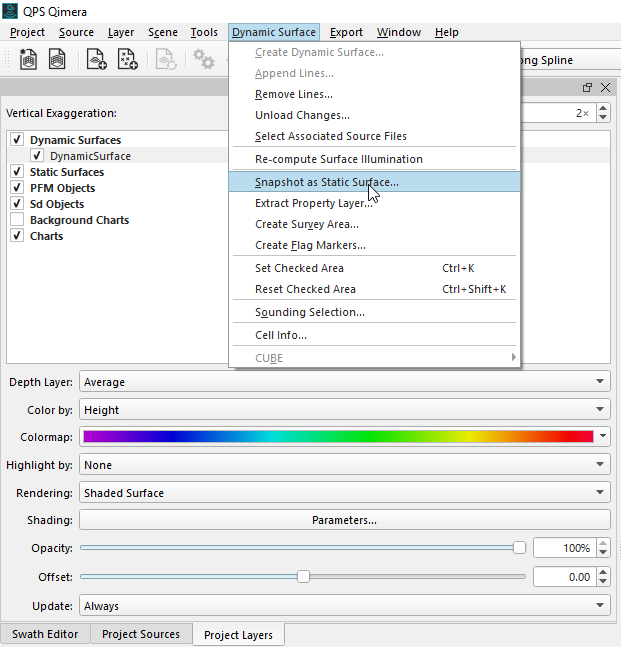The image size is (621, 647).
Task: Click the Opacity slider handle
Action: pyautogui.click(x=519, y=547)
